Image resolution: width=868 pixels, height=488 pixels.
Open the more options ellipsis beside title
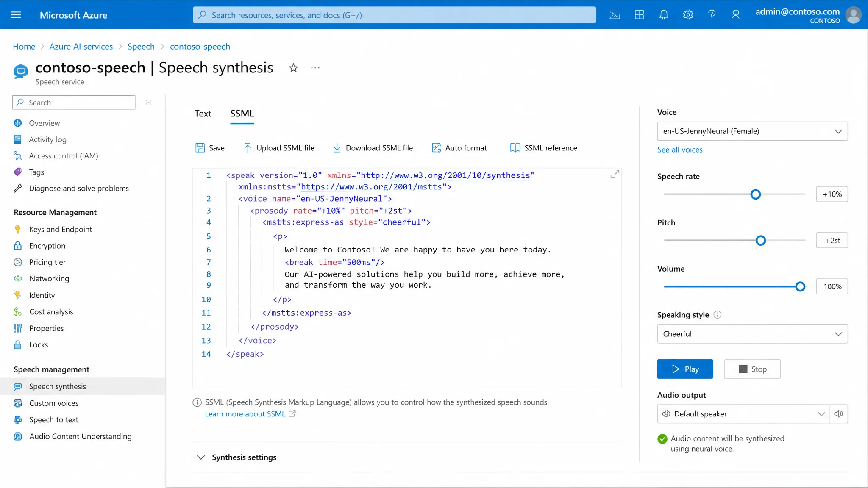[315, 68]
